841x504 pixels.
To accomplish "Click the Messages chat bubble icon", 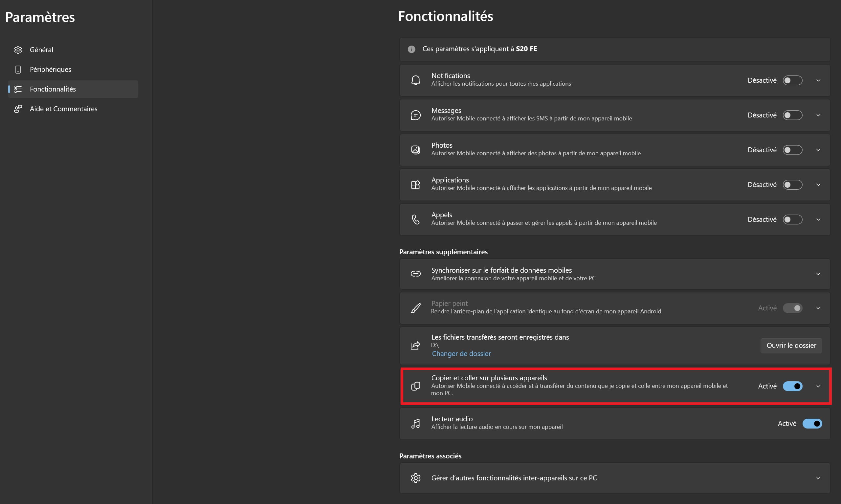I will (415, 115).
